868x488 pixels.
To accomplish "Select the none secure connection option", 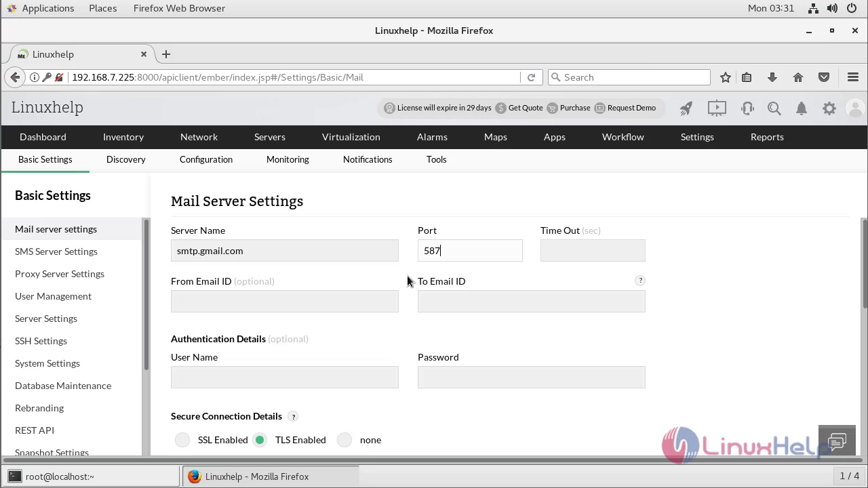I will 344,440.
